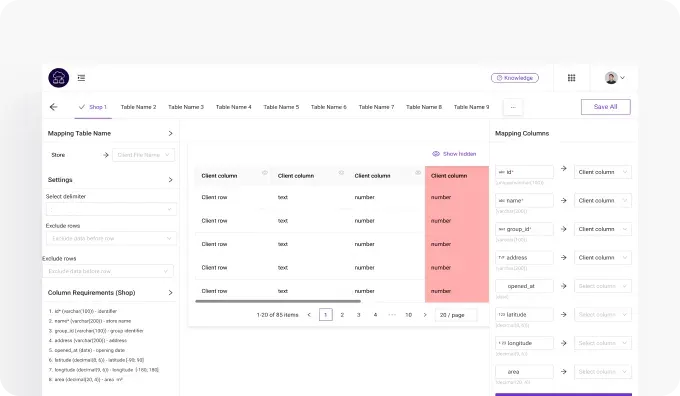Switch to the Shop 1 tab
Viewport: 680px width, 396px height.
click(x=93, y=107)
